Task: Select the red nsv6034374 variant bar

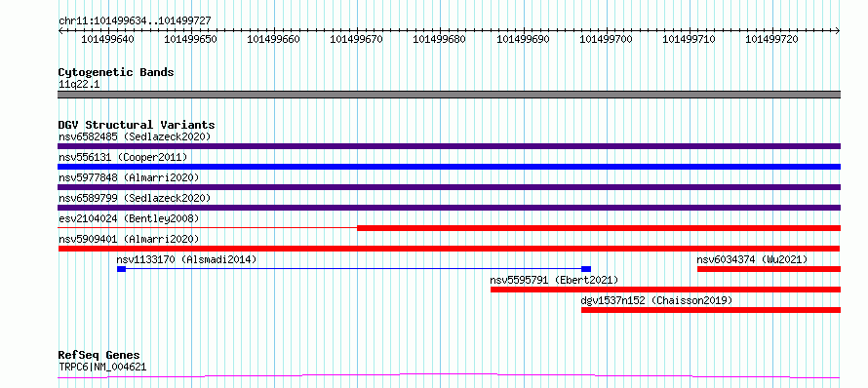Action: (x=769, y=269)
